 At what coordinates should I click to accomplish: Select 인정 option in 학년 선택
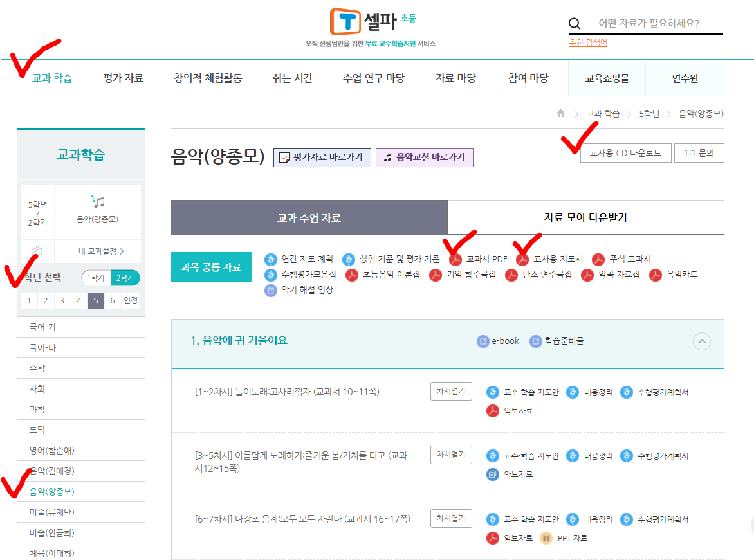[131, 300]
